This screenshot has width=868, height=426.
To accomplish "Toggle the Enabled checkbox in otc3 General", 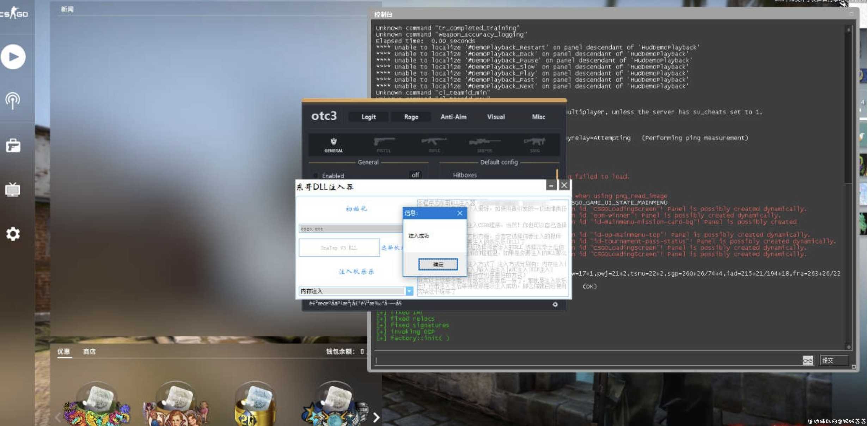I will pos(316,176).
